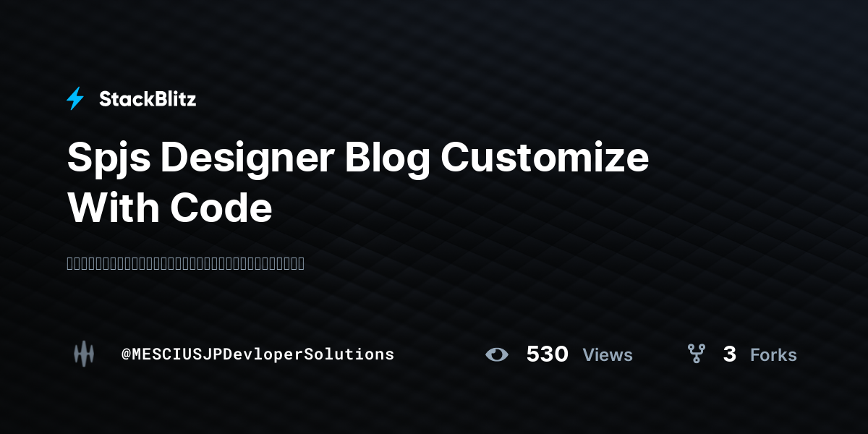Click the word Solutions in the username
868x434 pixels.
[349, 354]
